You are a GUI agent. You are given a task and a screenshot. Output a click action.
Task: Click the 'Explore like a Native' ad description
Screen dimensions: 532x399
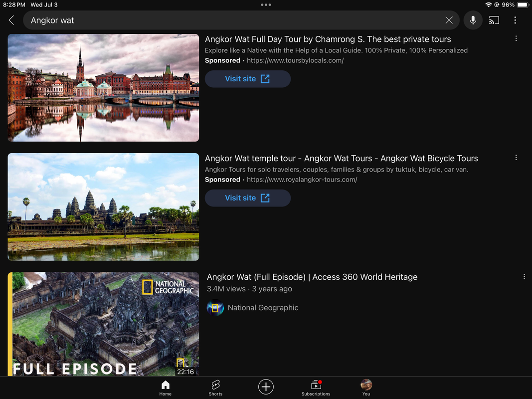336,50
